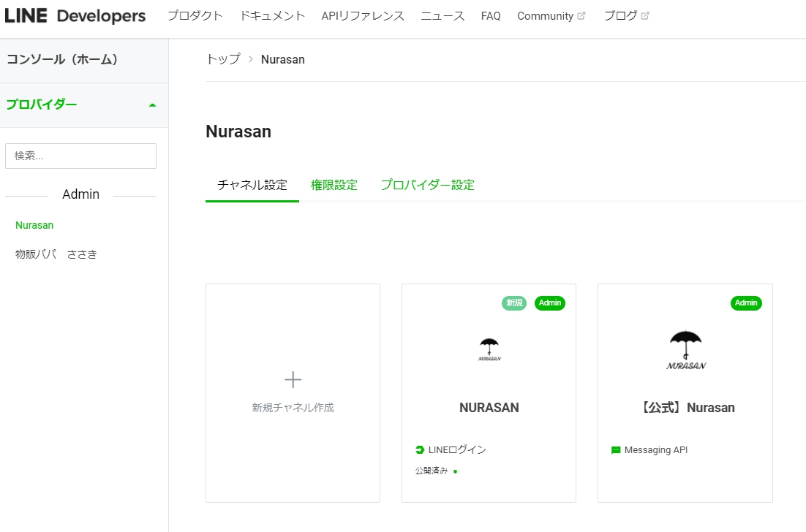The height and width of the screenshot is (532, 806).
Task: Click the トップ breadcrumb link
Action: tap(223, 60)
